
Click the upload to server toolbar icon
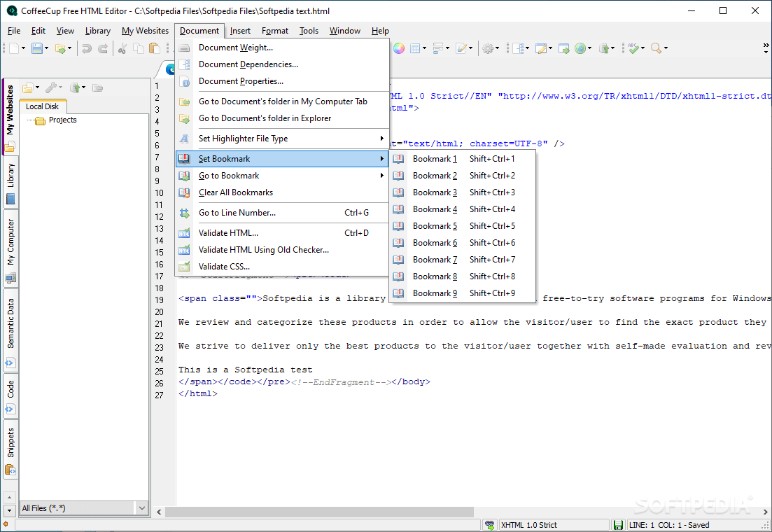(603, 48)
